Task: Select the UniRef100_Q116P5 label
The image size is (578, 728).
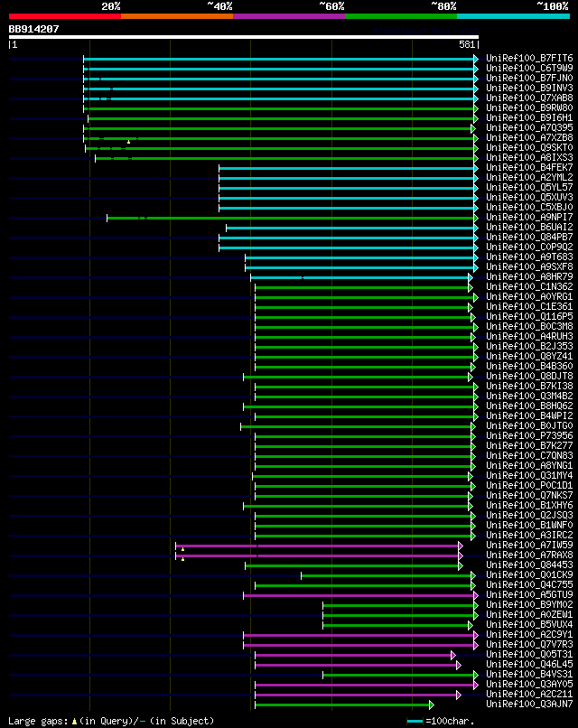Action: [529, 317]
